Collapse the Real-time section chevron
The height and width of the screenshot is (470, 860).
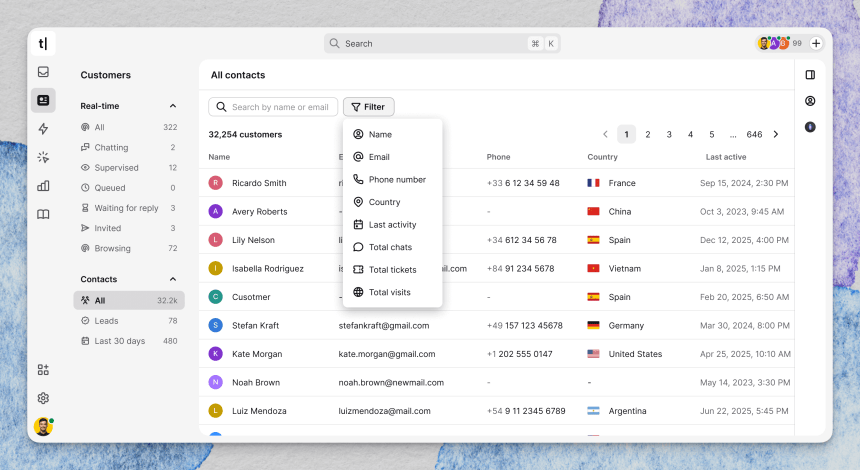pos(173,106)
